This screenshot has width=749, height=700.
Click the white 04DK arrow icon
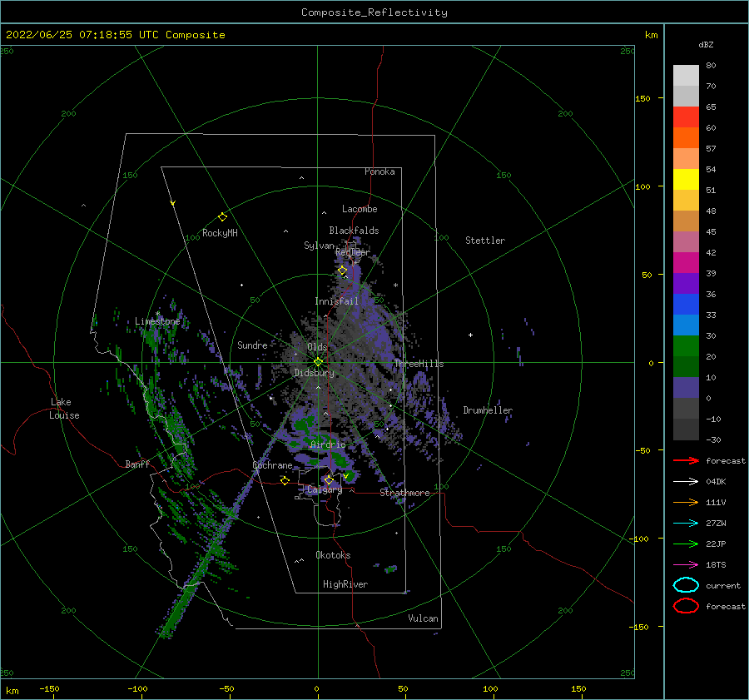(x=686, y=482)
